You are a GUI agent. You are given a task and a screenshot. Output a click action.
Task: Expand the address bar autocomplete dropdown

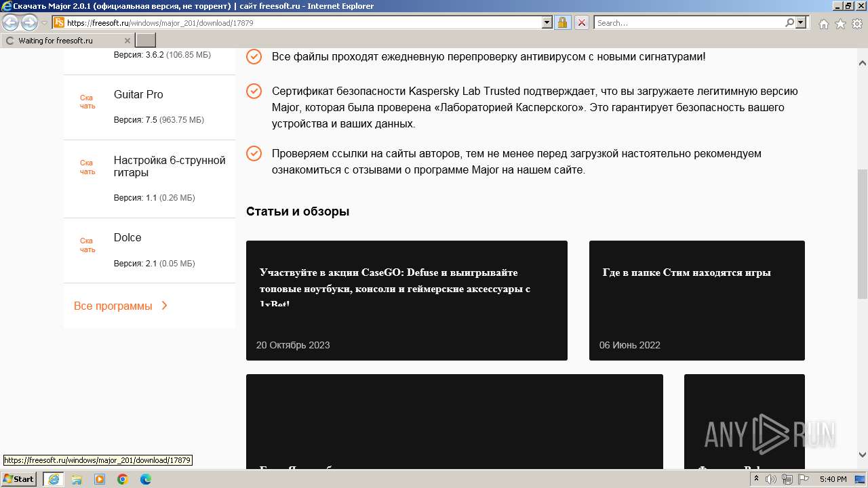point(547,22)
